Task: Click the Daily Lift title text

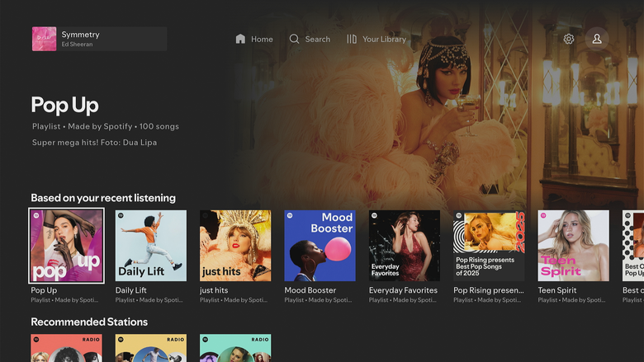Action: tap(131, 290)
